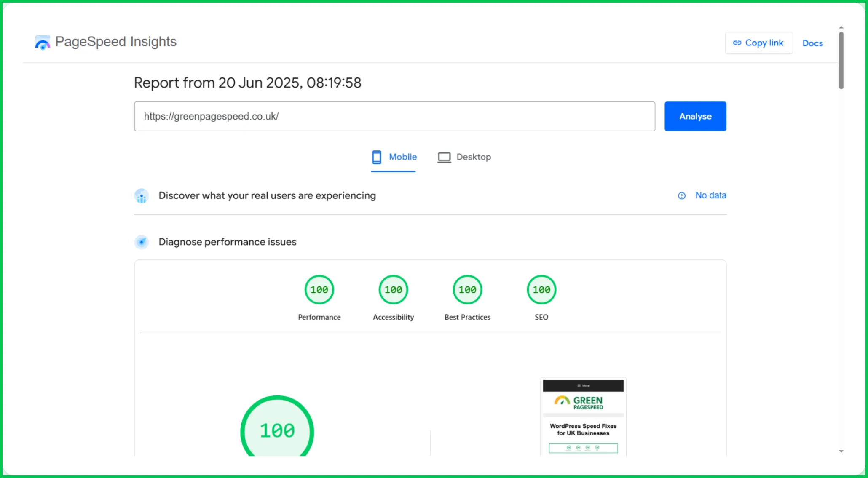Switch to the Mobile tab
The image size is (868, 478).
coord(394,157)
